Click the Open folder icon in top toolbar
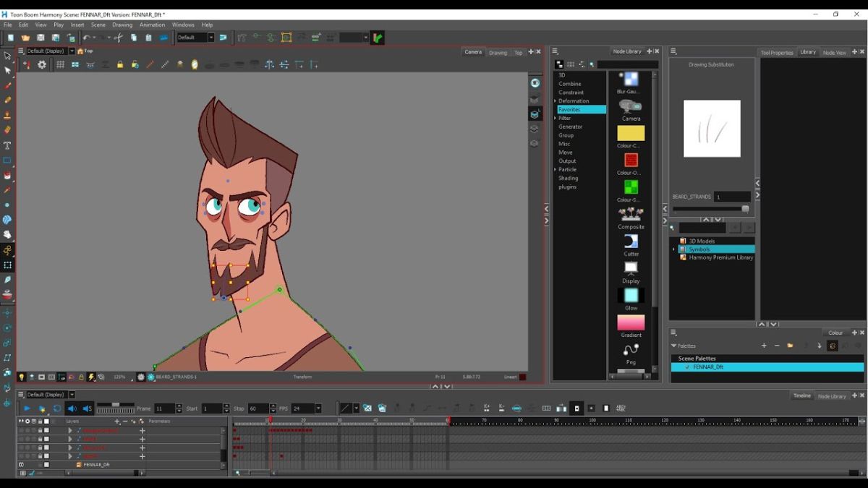868x488 pixels. [25, 38]
